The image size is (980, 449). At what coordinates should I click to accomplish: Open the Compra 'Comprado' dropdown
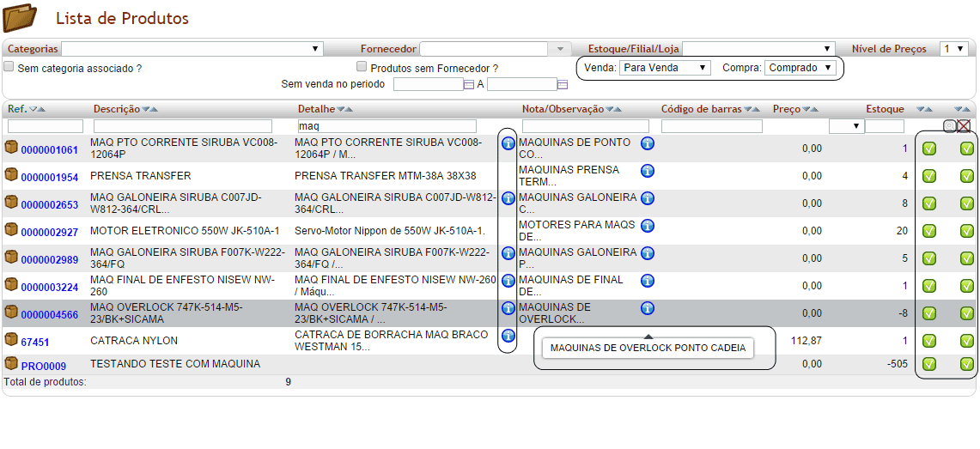pos(800,67)
